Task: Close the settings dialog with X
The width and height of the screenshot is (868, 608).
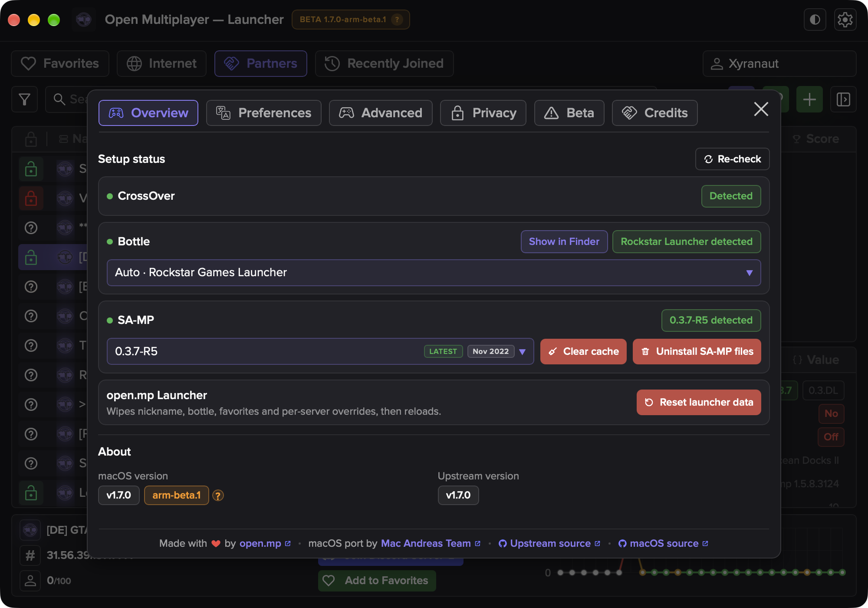Action: click(761, 109)
